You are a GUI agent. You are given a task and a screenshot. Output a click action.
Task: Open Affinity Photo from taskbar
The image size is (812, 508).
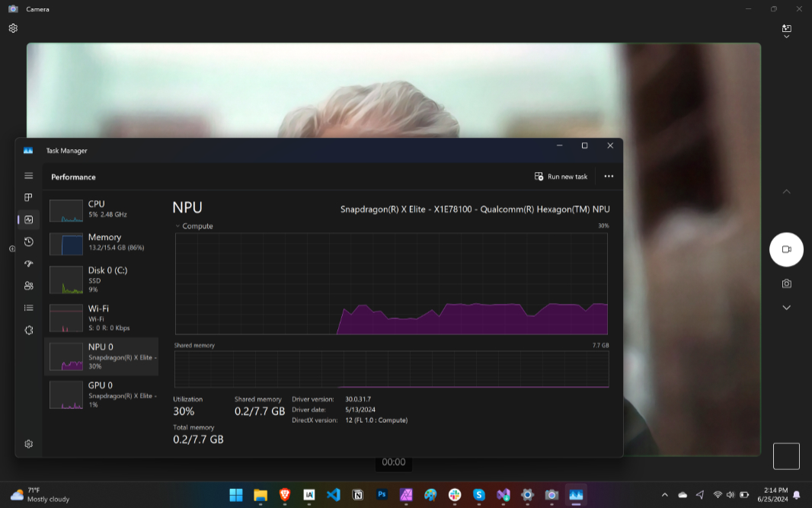(406, 495)
